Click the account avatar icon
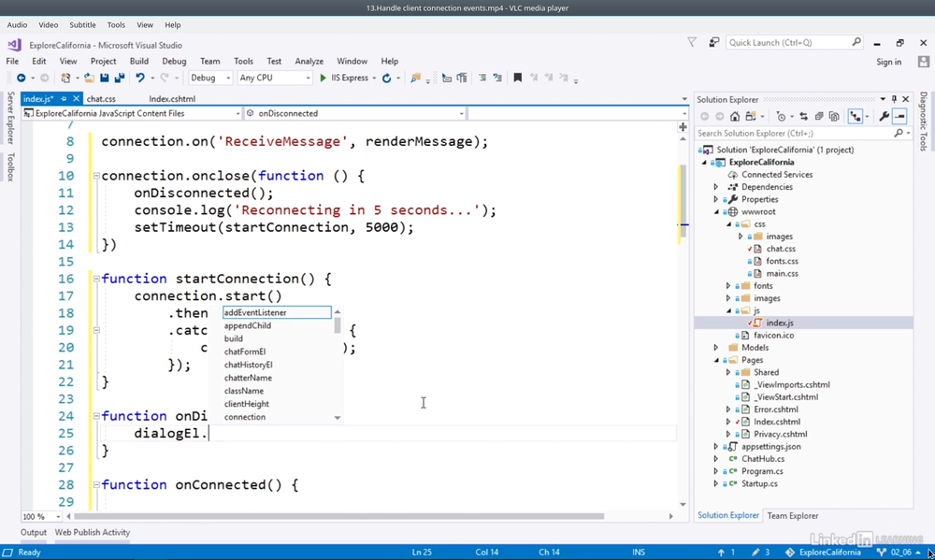This screenshot has height=560, width=935. 924,62
